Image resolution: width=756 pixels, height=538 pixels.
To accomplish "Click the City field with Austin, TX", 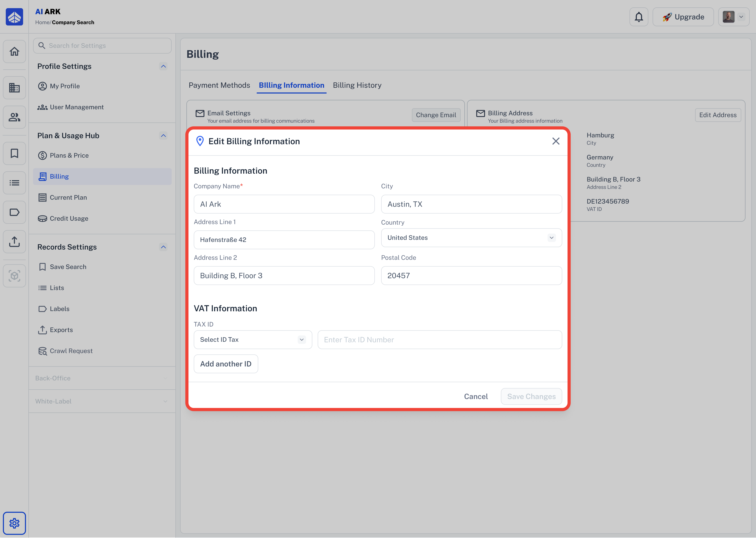I will (471, 204).
